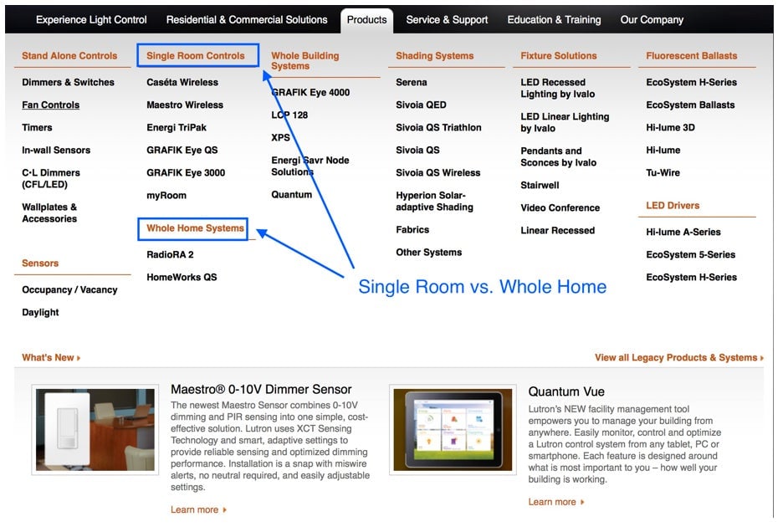Open EcoSystem Ballasts
This screenshot has width=783, height=532.
coord(691,105)
